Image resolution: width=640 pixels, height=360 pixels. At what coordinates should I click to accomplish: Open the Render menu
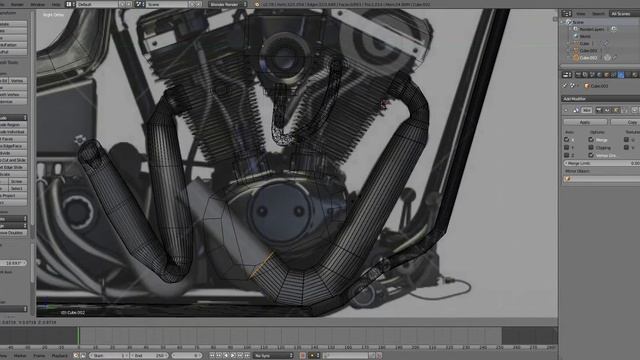tap(17, 4)
